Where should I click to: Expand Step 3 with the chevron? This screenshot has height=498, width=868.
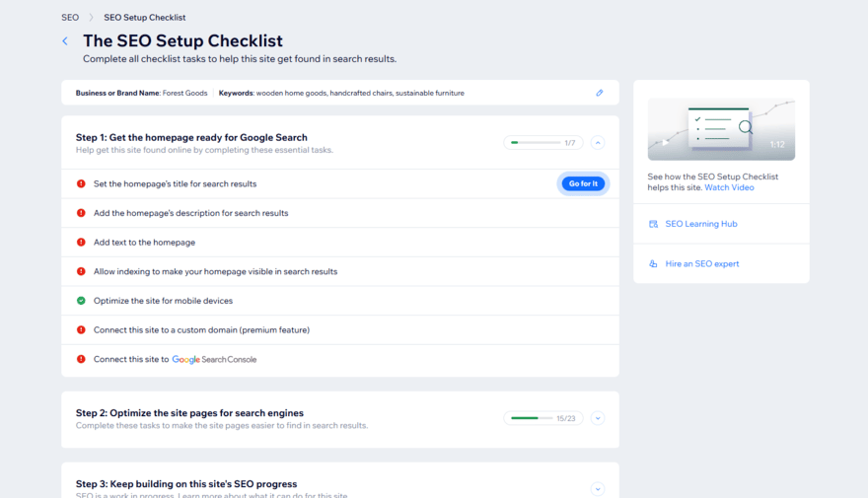click(598, 489)
